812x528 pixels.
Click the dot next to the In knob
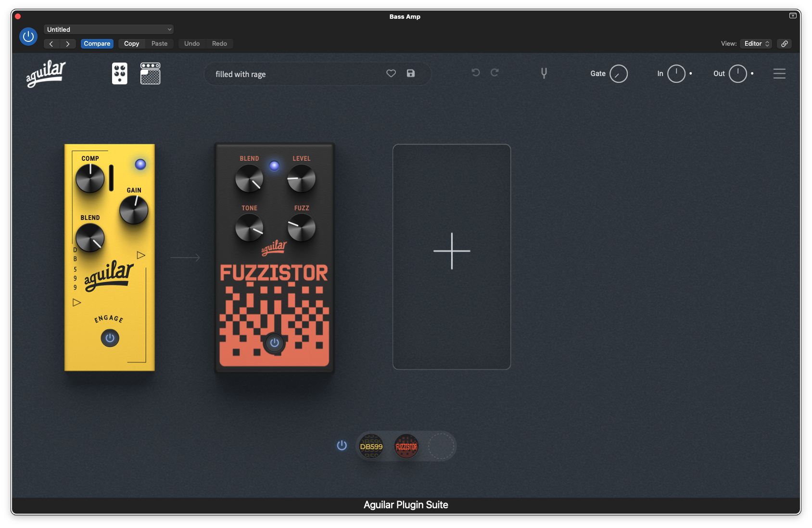(x=691, y=74)
